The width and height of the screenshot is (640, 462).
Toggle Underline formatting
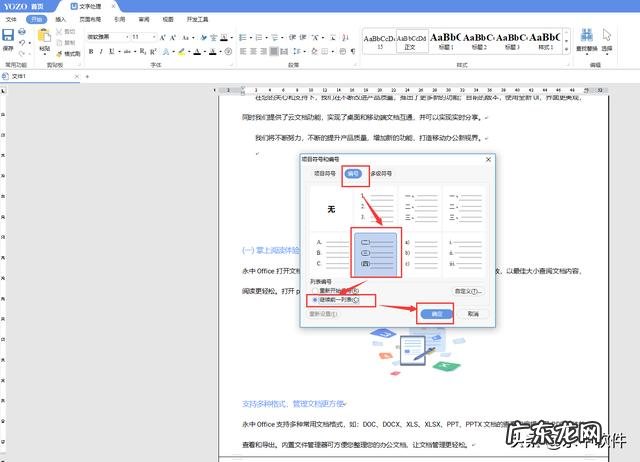111,51
